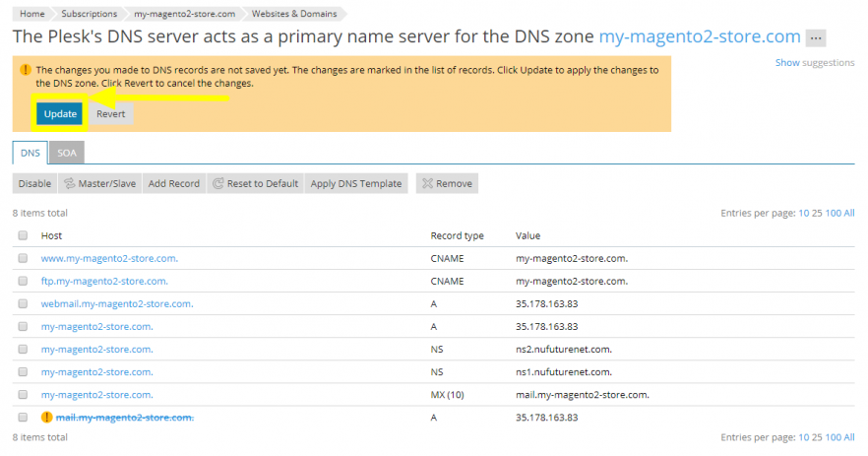The height and width of the screenshot is (456, 868).
Task: Click 35.178.163.83 value in webmail row
Action: pyautogui.click(x=547, y=303)
